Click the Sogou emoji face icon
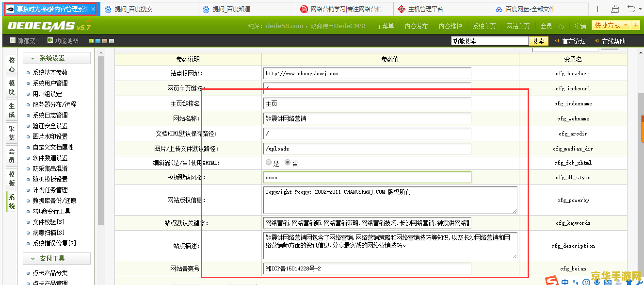The width and height of the screenshot is (644, 285). 586,282
